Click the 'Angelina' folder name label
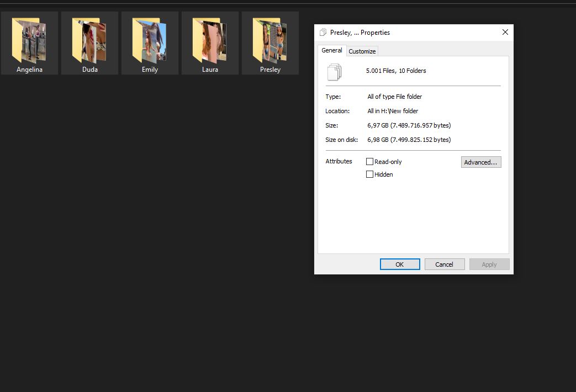 point(29,70)
